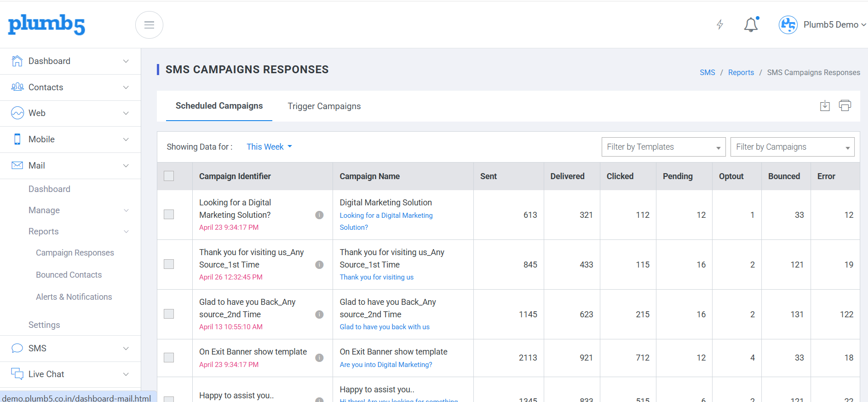Click the hamburger menu toggle button
Viewport: 868px width, 402px height.
click(x=149, y=25)
